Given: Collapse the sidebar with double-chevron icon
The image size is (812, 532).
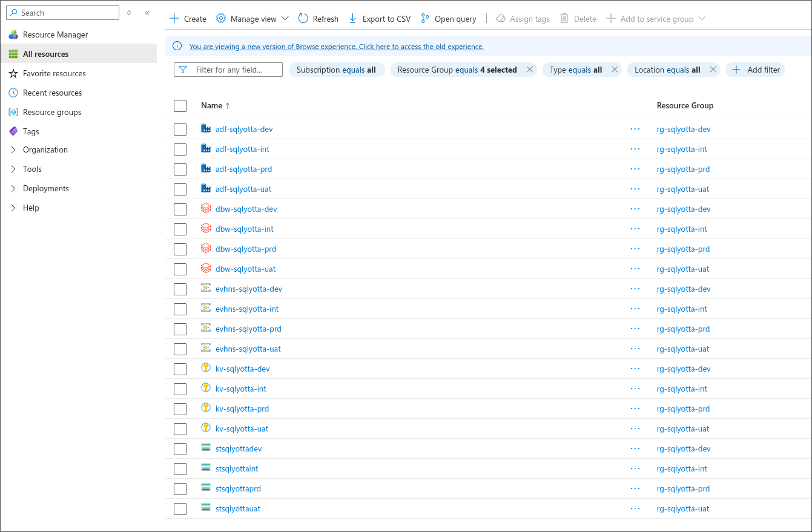Looking at the screenshot, I should click(x=147, y=13).
